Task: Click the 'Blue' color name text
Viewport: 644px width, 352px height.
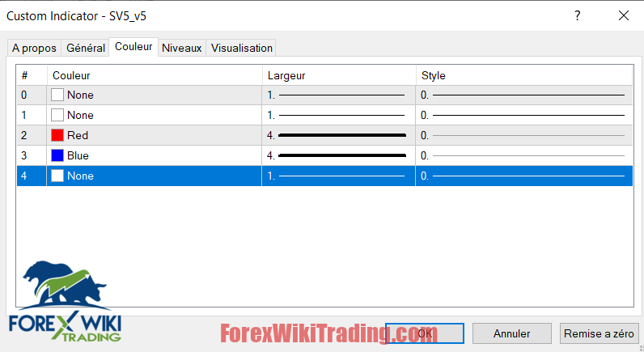Action: tap(78, 155)
